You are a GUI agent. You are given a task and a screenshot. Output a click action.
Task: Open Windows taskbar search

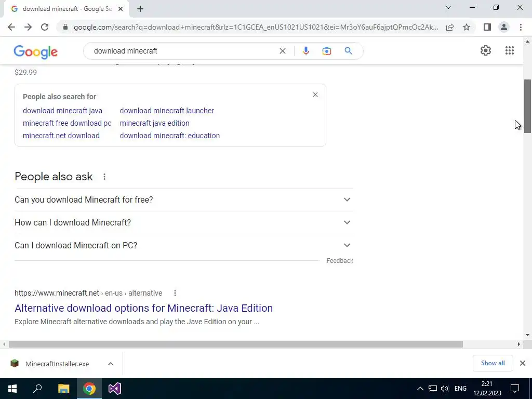pyautogui.click(x=37, y=389)
